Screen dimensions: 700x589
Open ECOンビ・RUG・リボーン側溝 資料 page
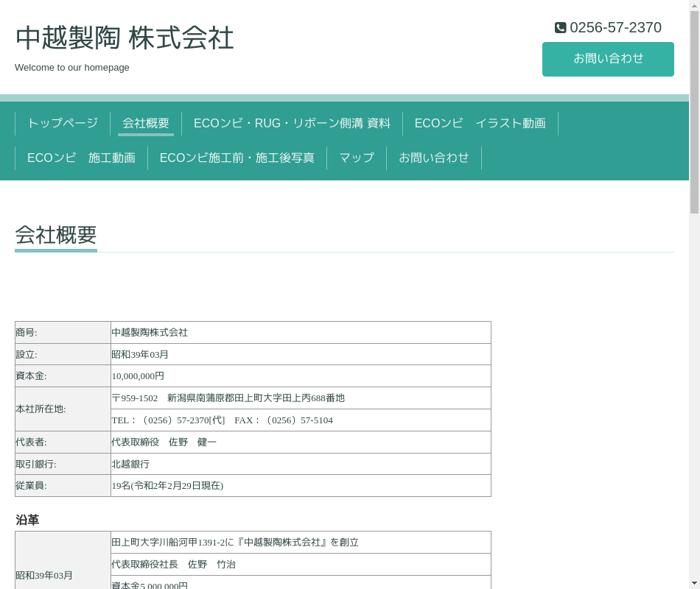(x=292, y=124)
